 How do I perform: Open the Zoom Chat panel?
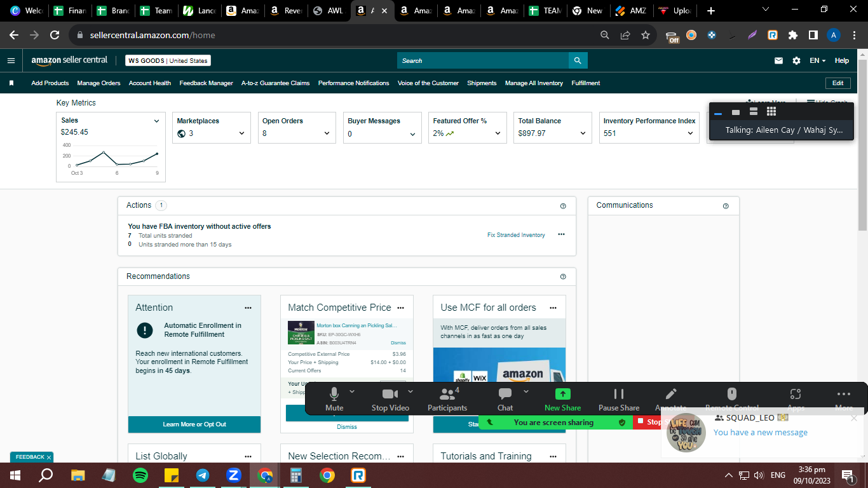click(x=505, y=399)
